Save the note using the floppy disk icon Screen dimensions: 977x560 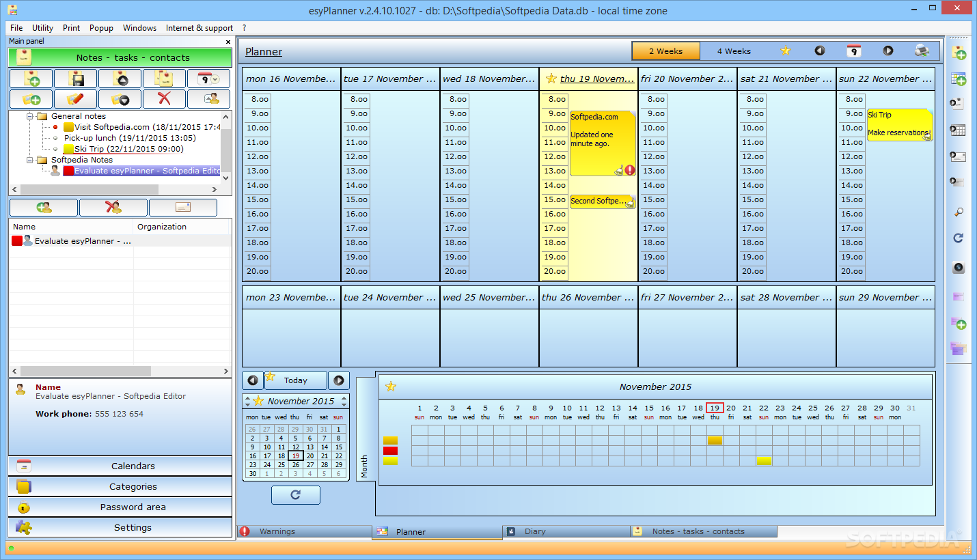(75, 79)
